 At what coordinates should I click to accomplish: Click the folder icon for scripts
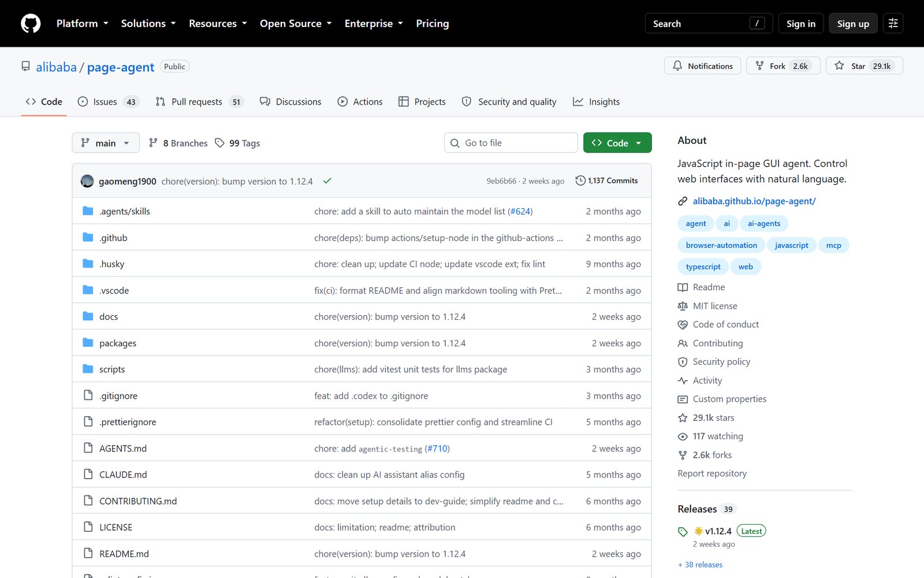pos(88,369)
